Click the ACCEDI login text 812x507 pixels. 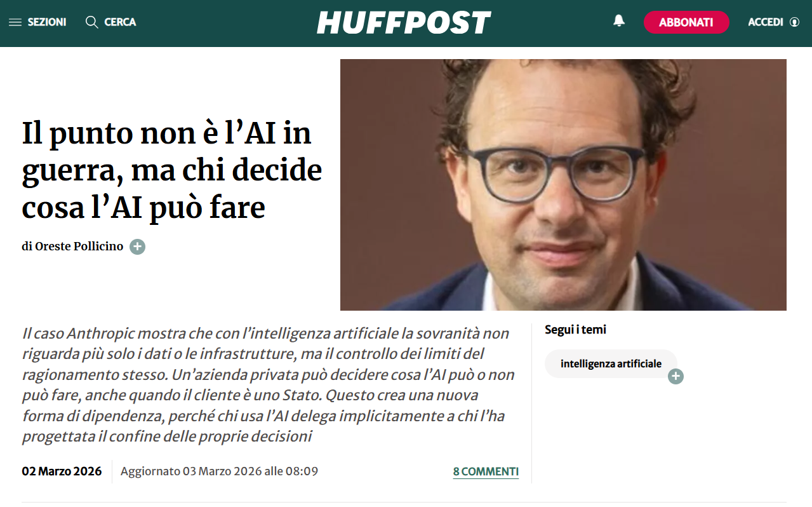click(766, 22)
